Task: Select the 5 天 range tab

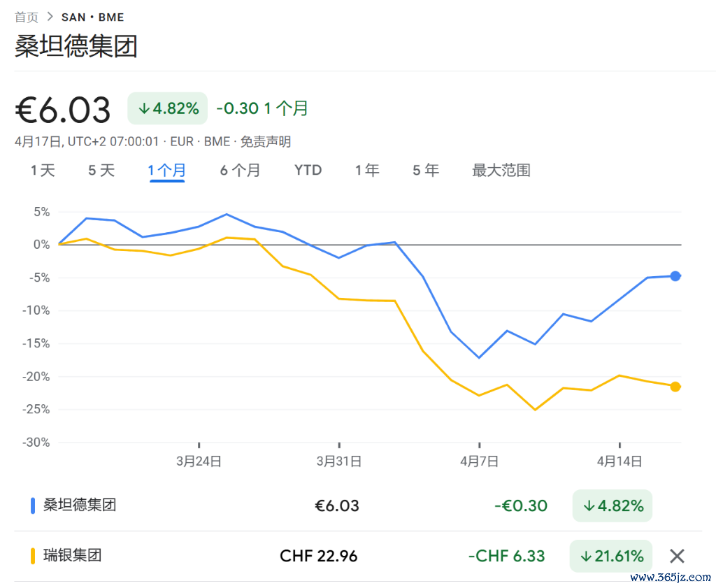Action: (101, 171)
